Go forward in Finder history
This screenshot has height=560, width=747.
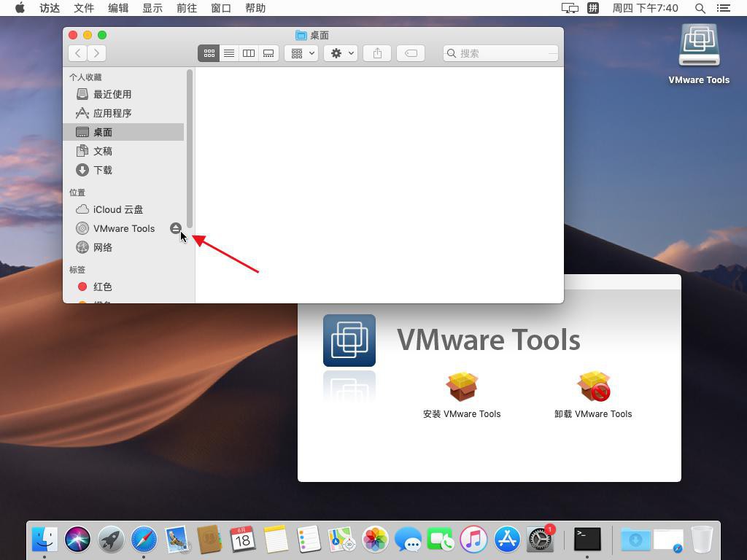(96, 53)
